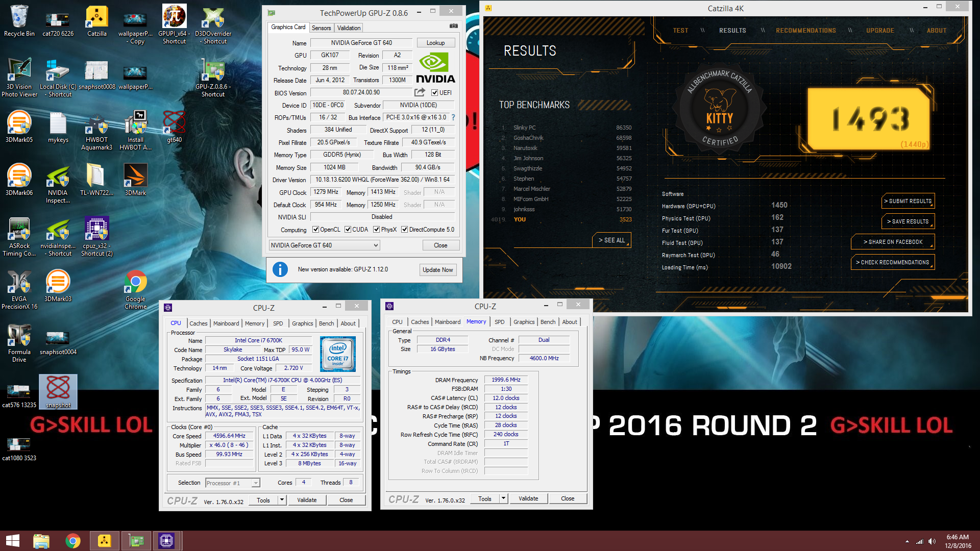Open GPUPI_x64 shortcut icon on desktop
The width and height of the screenshot is (980, 551).
click(174, 24)
